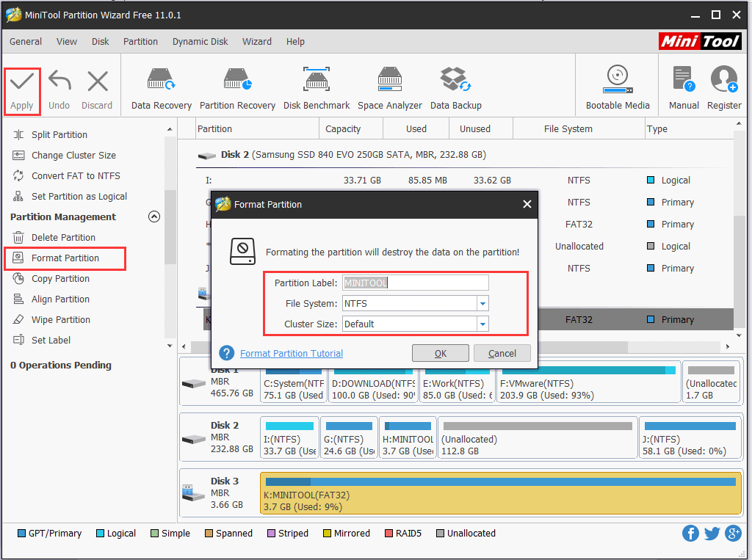Click the Bootable Media icon
The width and height of the screenshot is (752, 560).
[617, 79]
